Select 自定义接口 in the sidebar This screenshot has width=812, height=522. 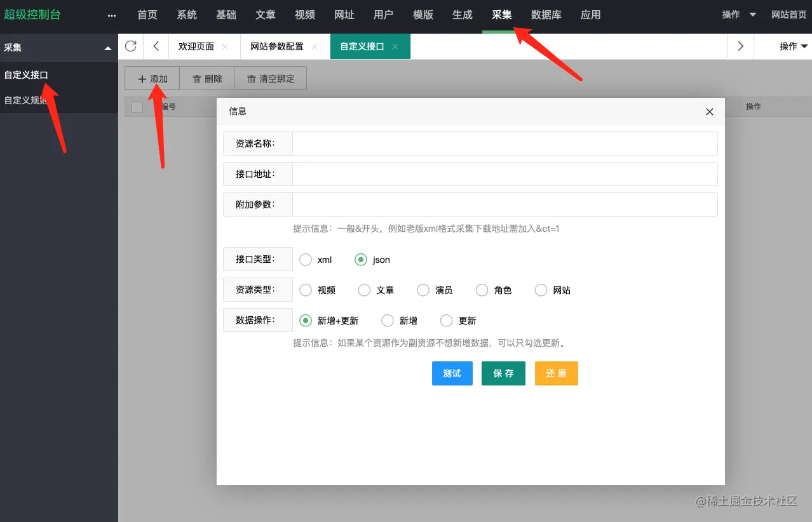pos(26,75)
